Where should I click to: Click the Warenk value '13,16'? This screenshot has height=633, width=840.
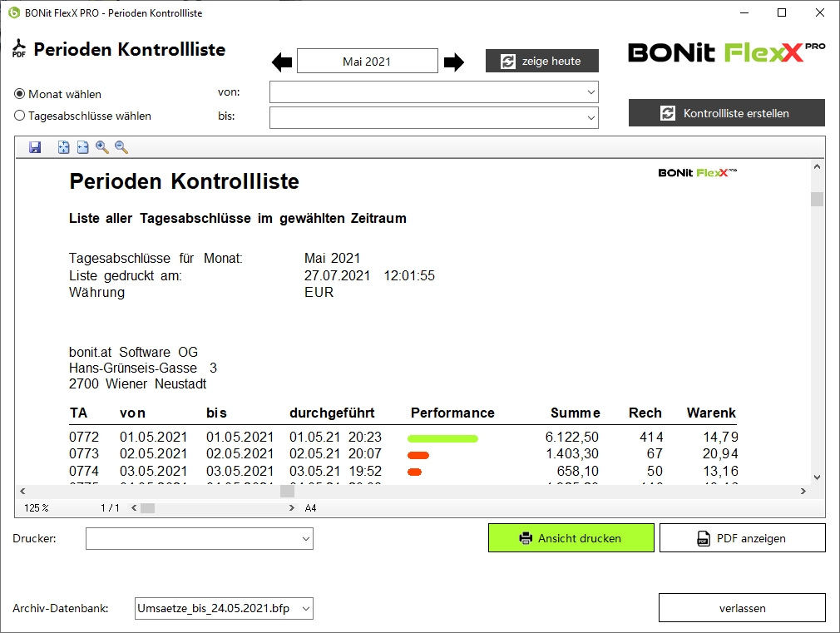(x=720, y=471)
